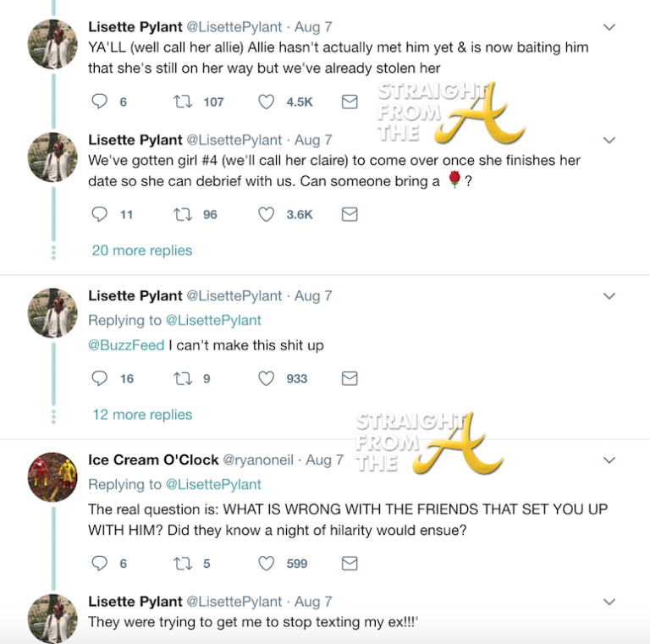
Task: Reply to Ice Cream O'Clock's tweet
Action: [100, 563]
